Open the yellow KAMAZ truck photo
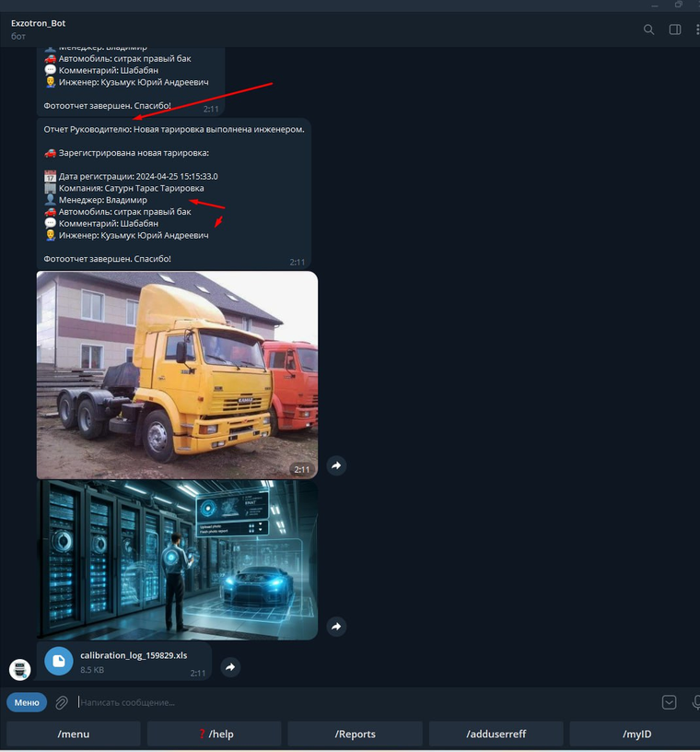The width and height of the screenshot is (700, 752). click(178, 375)
